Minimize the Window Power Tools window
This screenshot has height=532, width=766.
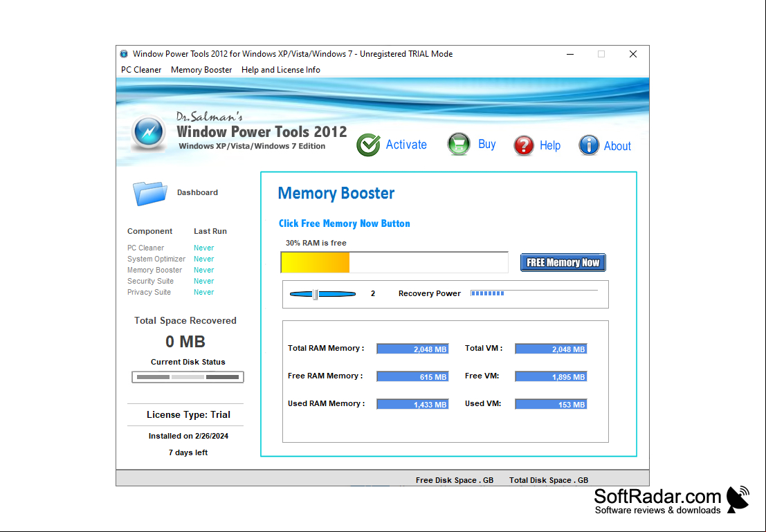pyautogui.click(x=570, y=54)
